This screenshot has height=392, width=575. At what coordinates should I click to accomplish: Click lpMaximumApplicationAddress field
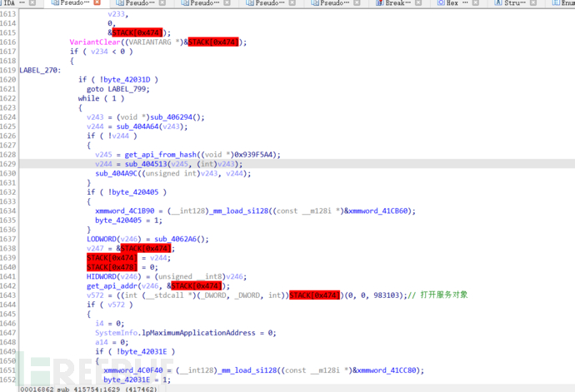tap(198, 333)
